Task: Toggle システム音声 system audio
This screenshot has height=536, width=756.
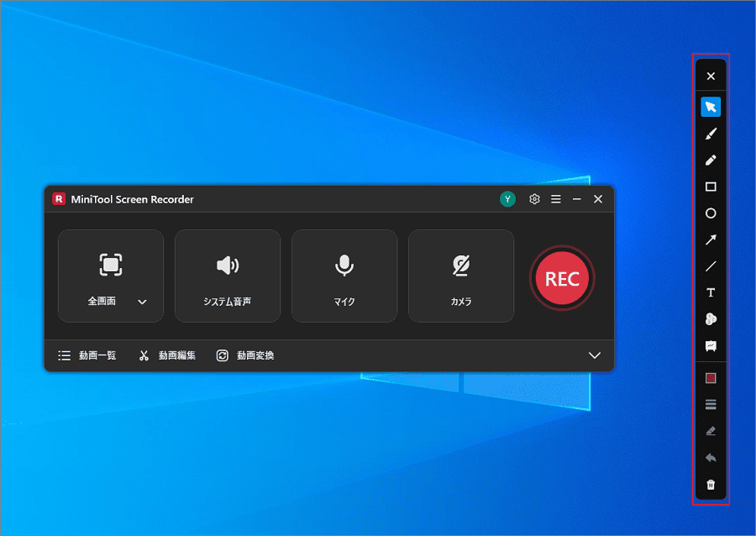Action: [x=228, y=276]
